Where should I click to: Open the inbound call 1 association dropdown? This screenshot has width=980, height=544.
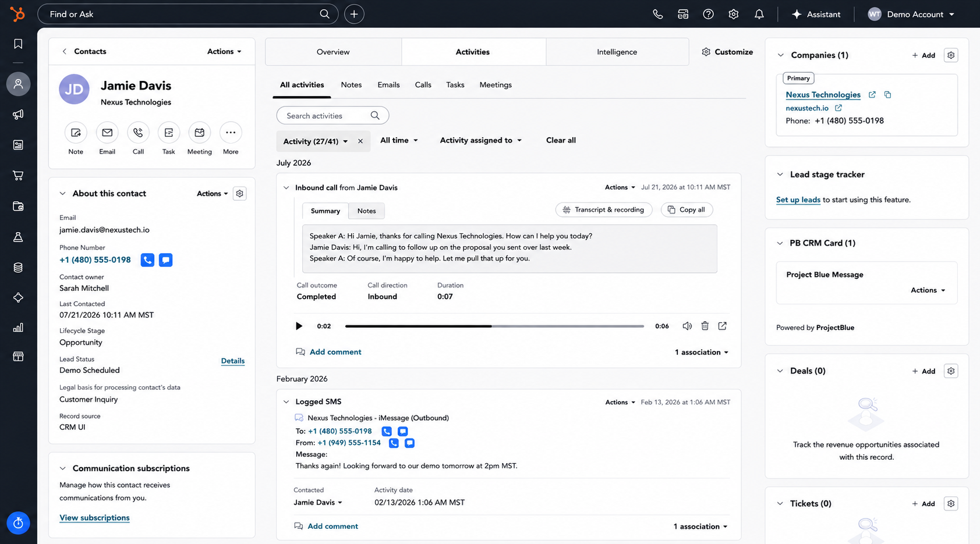[x=702, y=352]
